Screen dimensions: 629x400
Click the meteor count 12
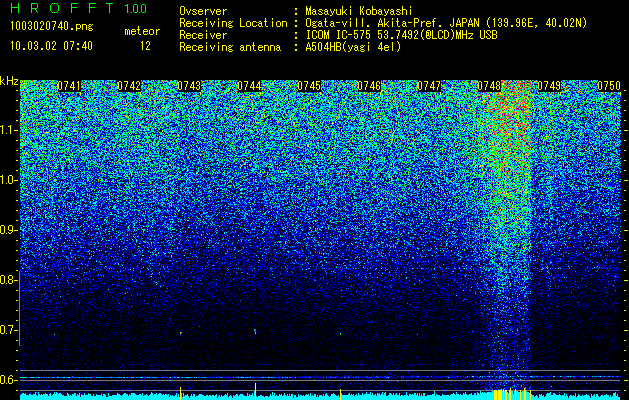(x=145, y=46)
